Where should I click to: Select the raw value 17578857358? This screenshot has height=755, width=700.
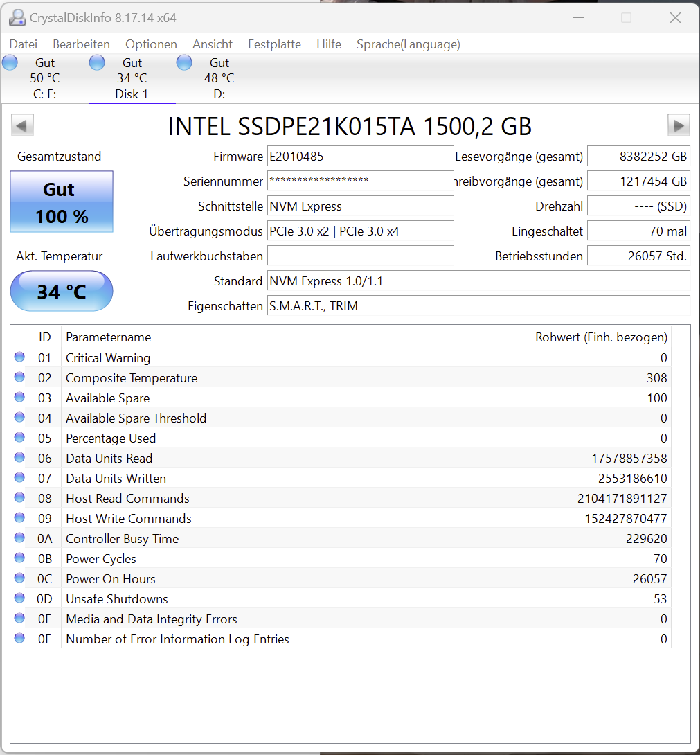click(x=629, y=459)
